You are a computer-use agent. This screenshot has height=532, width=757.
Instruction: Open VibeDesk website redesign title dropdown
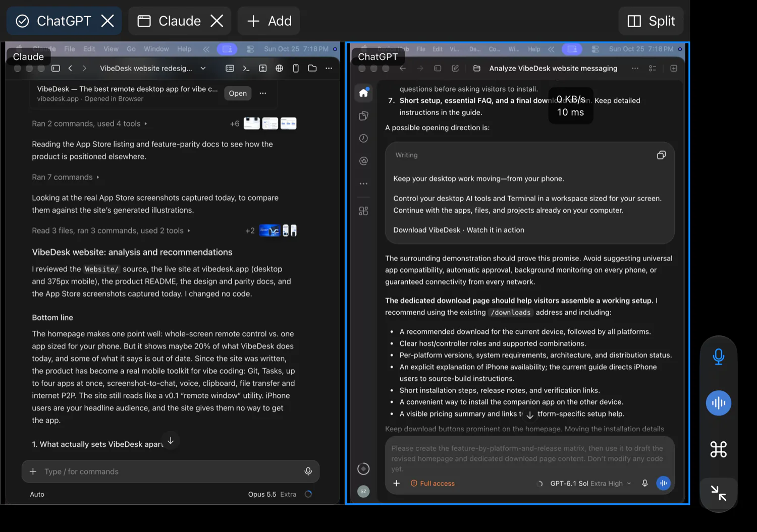click(x=203, y=68)
